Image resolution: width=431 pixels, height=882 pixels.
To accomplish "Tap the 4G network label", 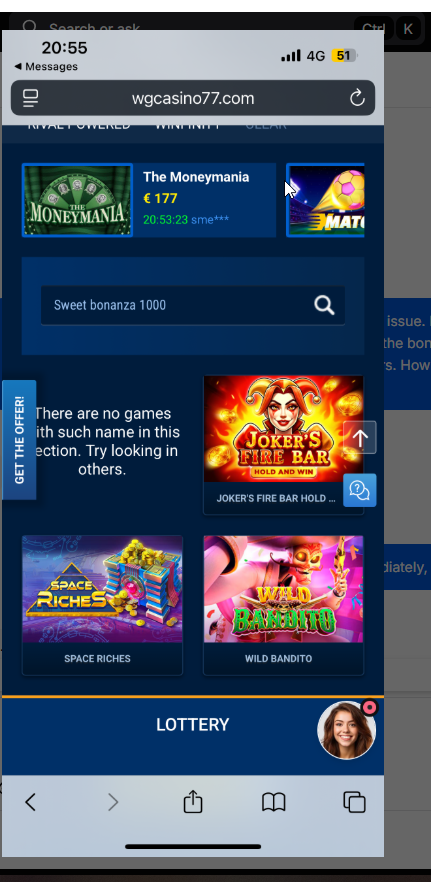I will [x=316, y=56].
